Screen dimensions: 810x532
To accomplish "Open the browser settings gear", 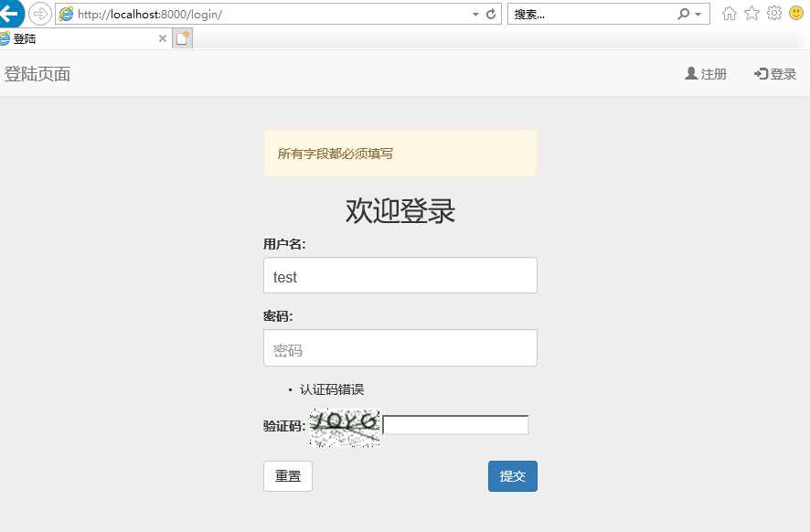I will 773,13.
